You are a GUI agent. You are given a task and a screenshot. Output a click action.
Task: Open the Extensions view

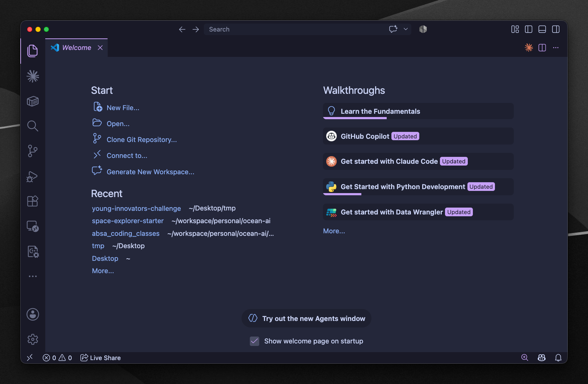[x=33, y=201]
